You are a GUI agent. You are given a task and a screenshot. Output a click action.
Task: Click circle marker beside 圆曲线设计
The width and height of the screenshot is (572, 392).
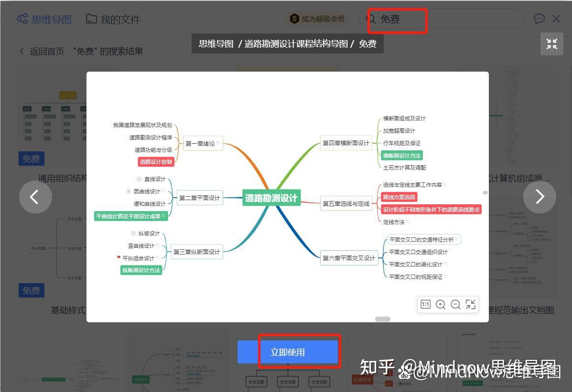click(x=129, y=191)
